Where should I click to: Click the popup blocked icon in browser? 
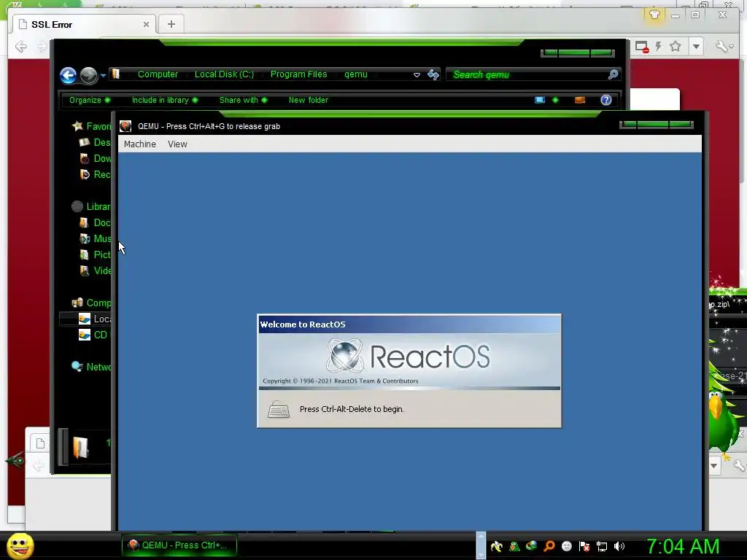click(642, 47)
